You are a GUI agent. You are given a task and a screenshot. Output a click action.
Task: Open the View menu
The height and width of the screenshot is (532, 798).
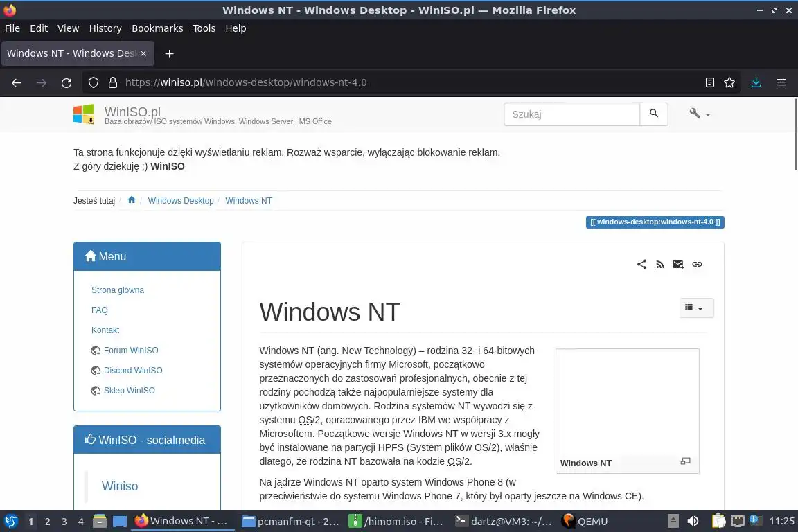click(x=68, y=28)
